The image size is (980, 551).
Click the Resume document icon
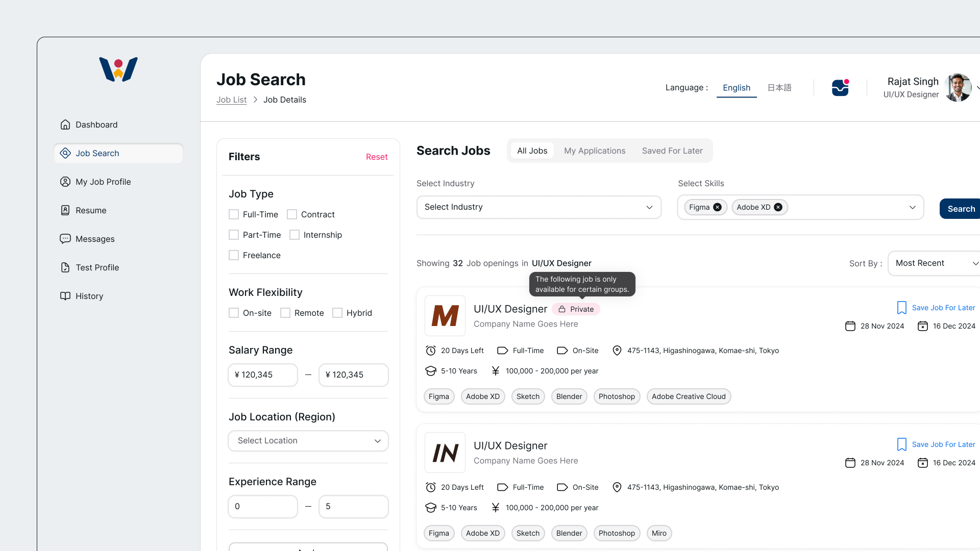point(65,210)
